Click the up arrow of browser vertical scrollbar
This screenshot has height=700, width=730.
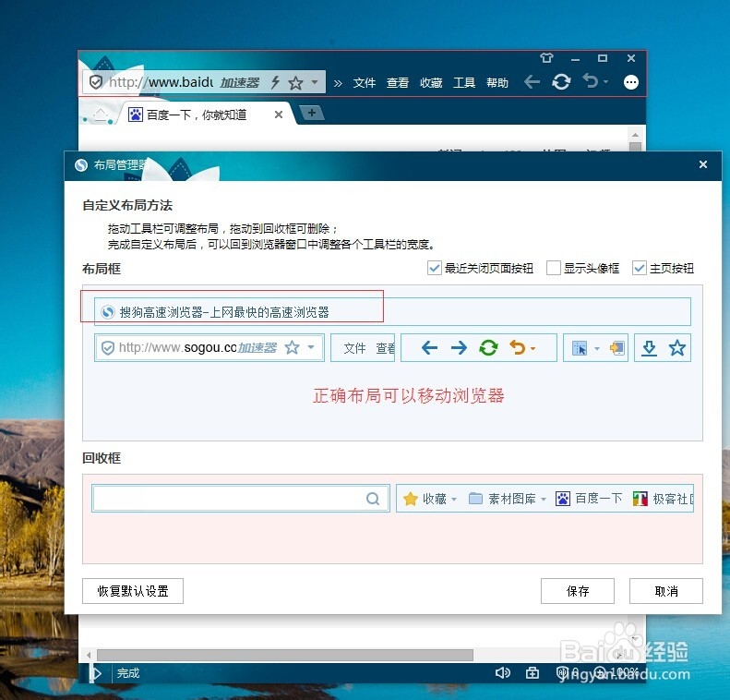[x=636, y=135]
